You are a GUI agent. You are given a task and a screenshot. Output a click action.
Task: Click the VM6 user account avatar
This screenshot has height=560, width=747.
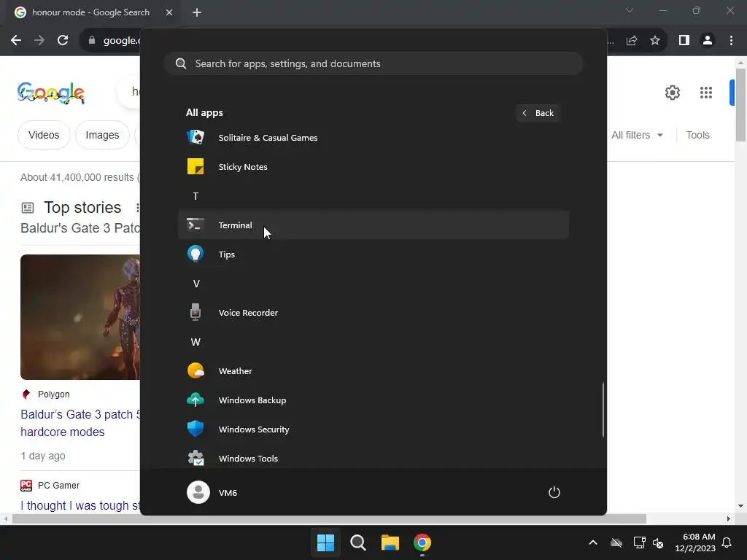pos(198,492)
